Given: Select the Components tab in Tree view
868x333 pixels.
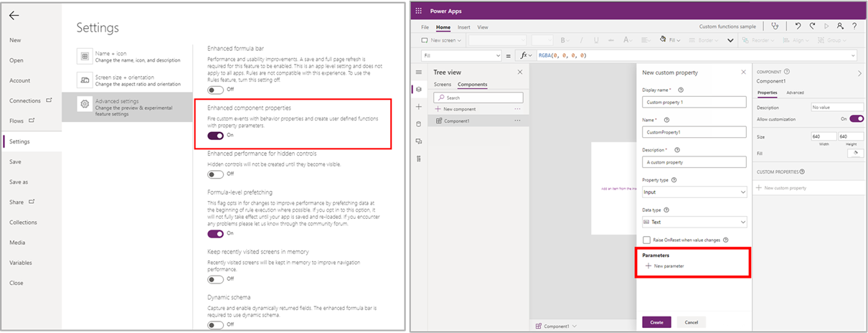Looking at the screenshot, I should tap(472, 85).
